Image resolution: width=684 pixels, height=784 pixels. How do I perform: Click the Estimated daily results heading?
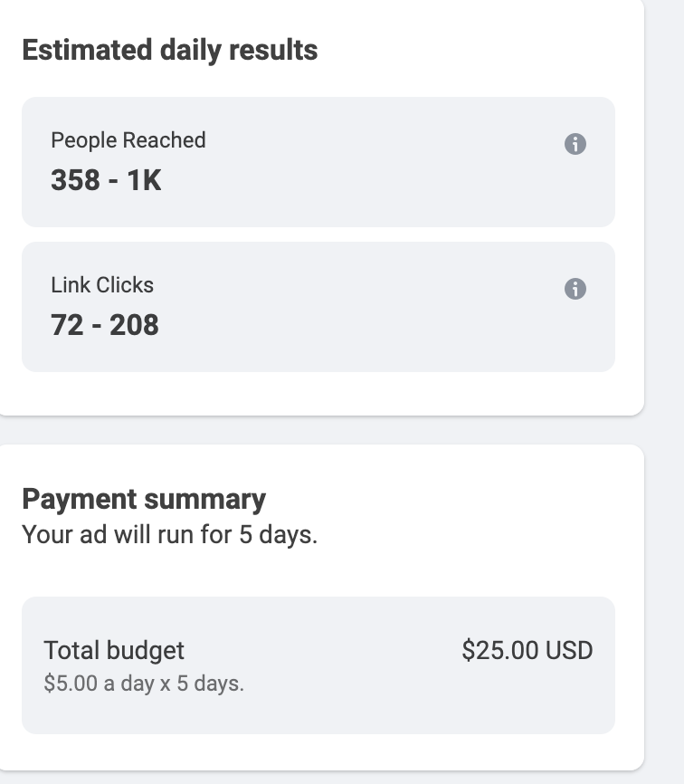tap(169, 50)
